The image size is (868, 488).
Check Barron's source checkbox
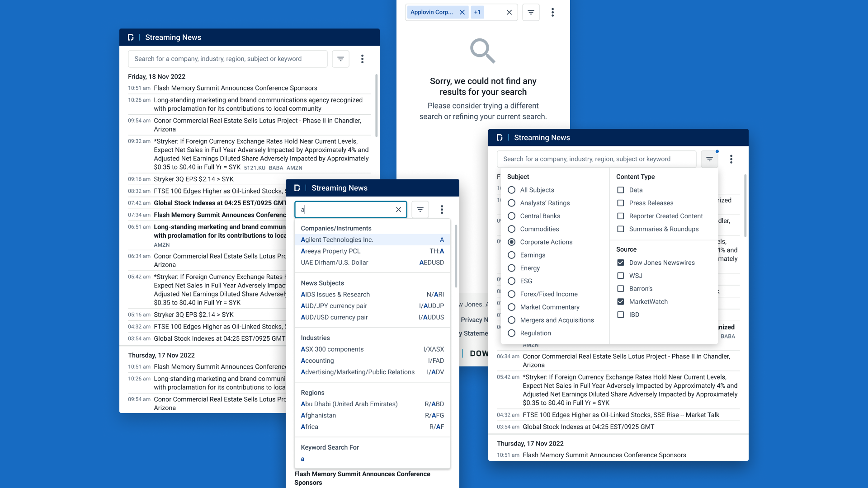point(621,289)
